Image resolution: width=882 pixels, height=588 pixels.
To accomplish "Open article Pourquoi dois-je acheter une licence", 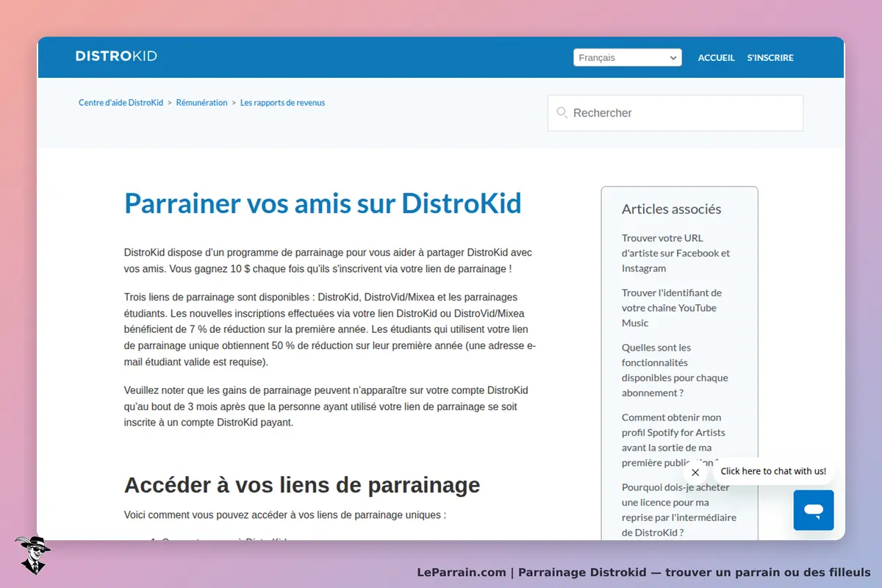I will click(x=678, y=509).
